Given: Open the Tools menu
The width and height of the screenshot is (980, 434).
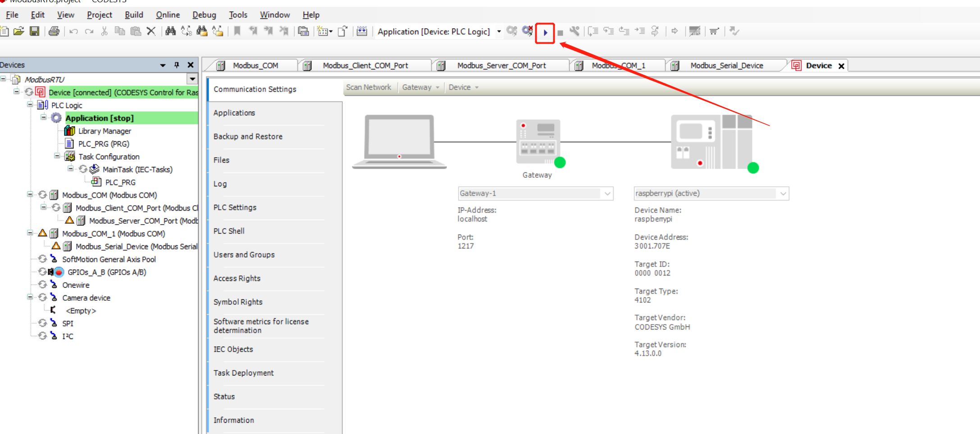Looking at the screenshot, I should 238,15.
